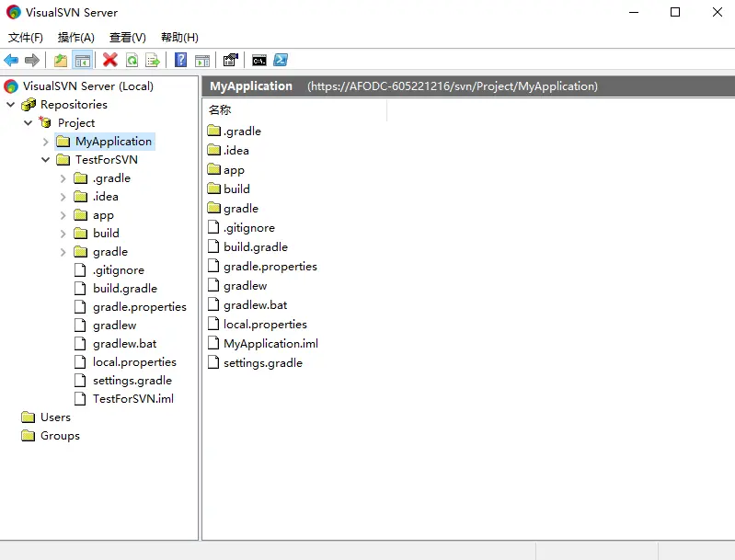Select the Repositories node
The width and height of the screenshot is (735, 560).
74,105
